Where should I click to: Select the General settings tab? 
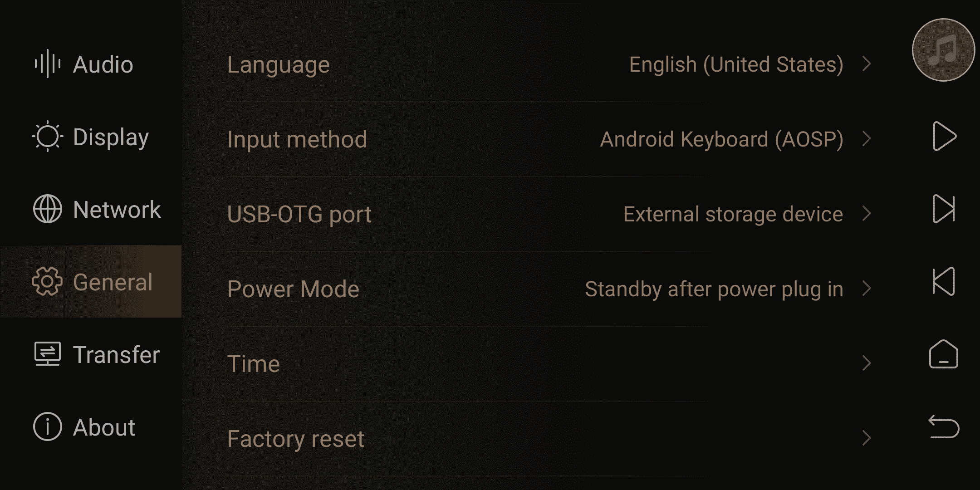pos(91,281)
